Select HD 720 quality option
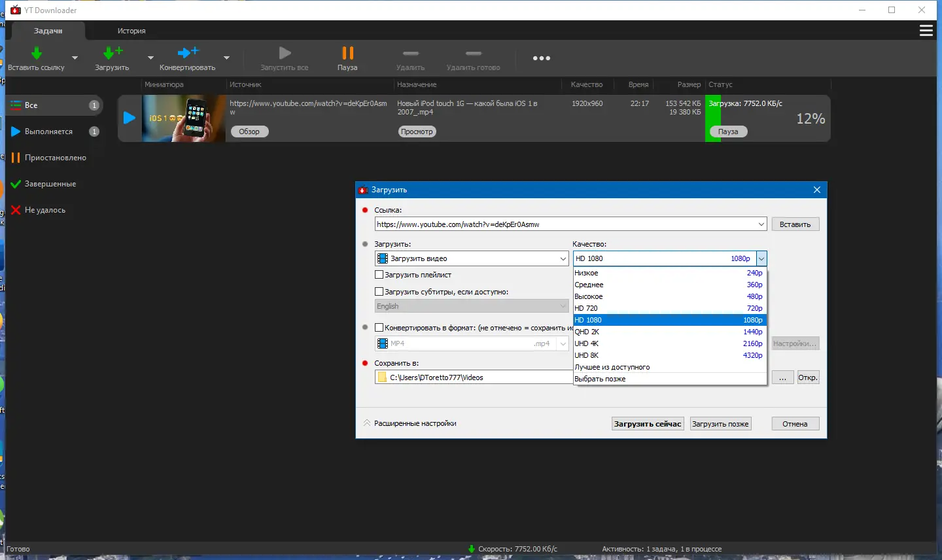The height and width of the screenshot is (560, 942). point(670,308)
